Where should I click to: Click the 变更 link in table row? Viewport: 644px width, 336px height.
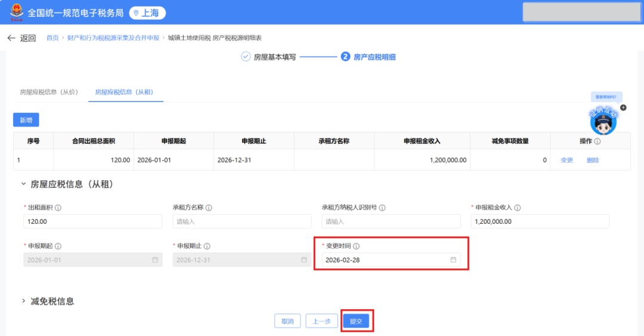coord(566,160)
